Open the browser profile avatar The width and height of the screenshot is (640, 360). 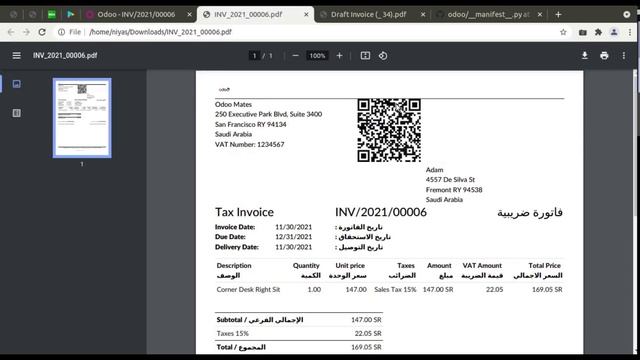[x=614, y=32]
